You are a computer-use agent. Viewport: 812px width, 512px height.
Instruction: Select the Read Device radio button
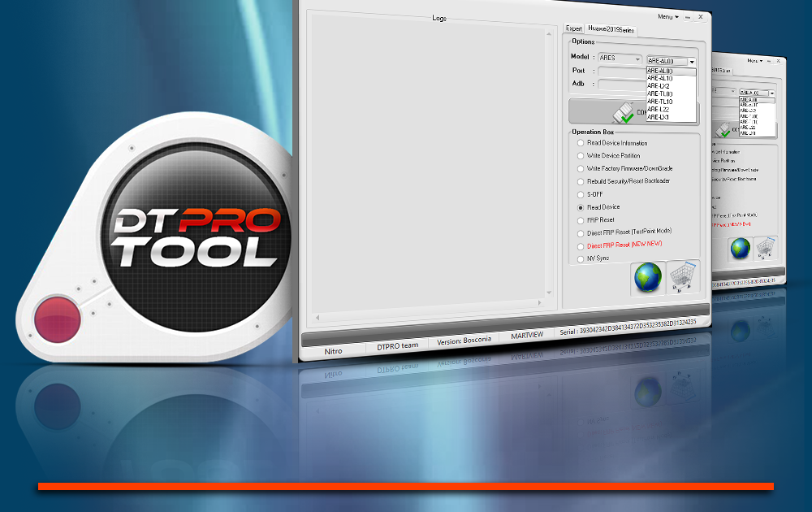581,207
